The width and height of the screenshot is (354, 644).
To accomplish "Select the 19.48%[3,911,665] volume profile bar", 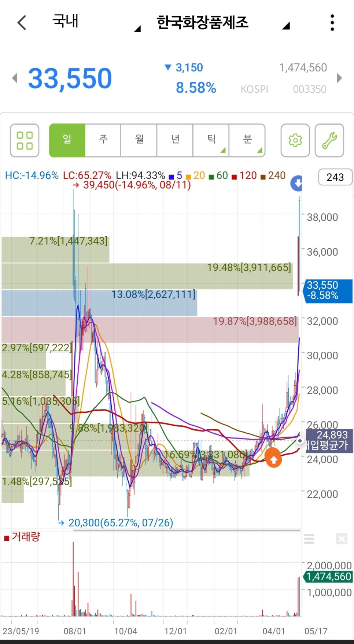I will coord(147,276).
